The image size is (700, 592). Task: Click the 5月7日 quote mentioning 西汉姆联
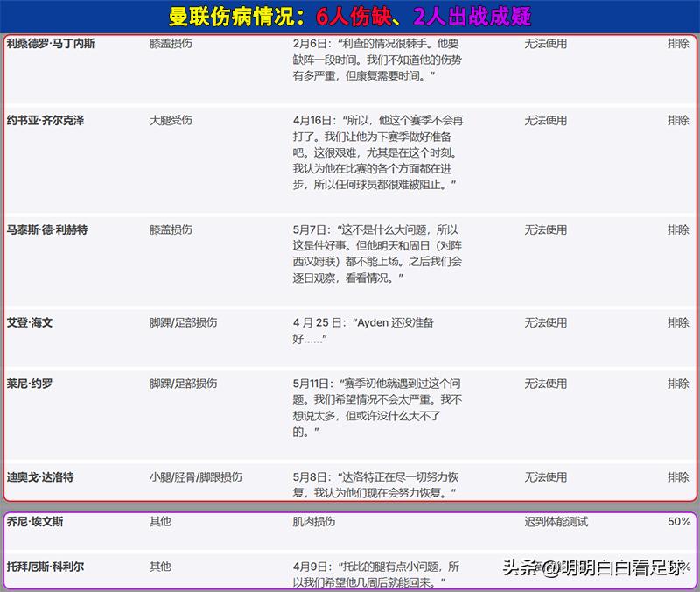coord(377,254)
